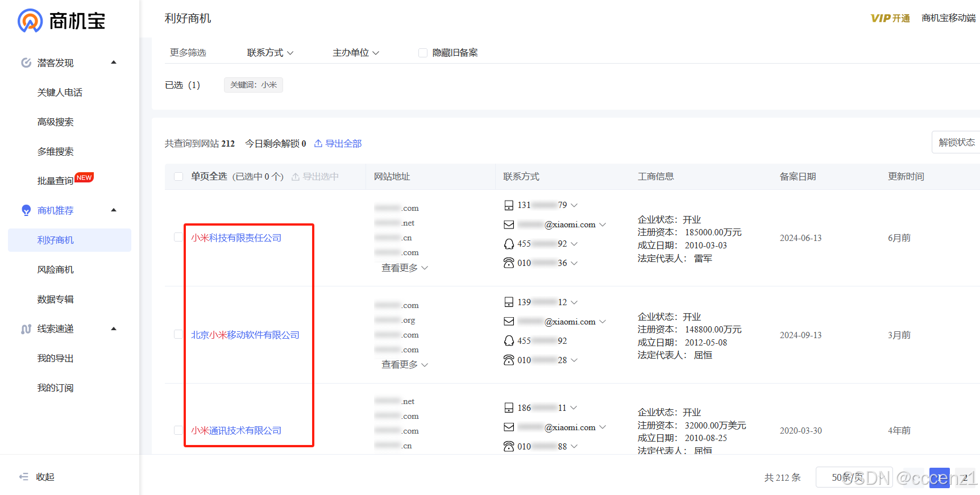Viewport: 980px width, 495px height.
Task: Click mobile phone icon for 131 number
Action: point(509,205)
